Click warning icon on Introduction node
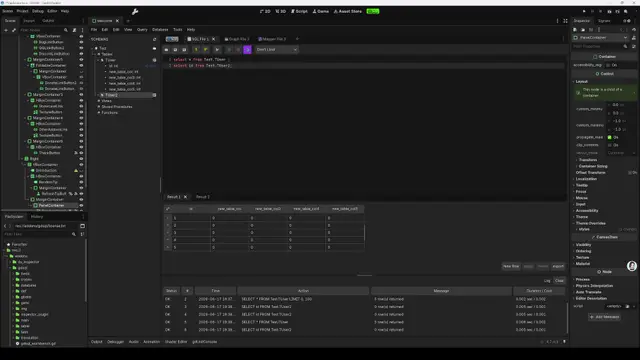The height and width of the screenshot is (360, 640). [x=76, y=170]
